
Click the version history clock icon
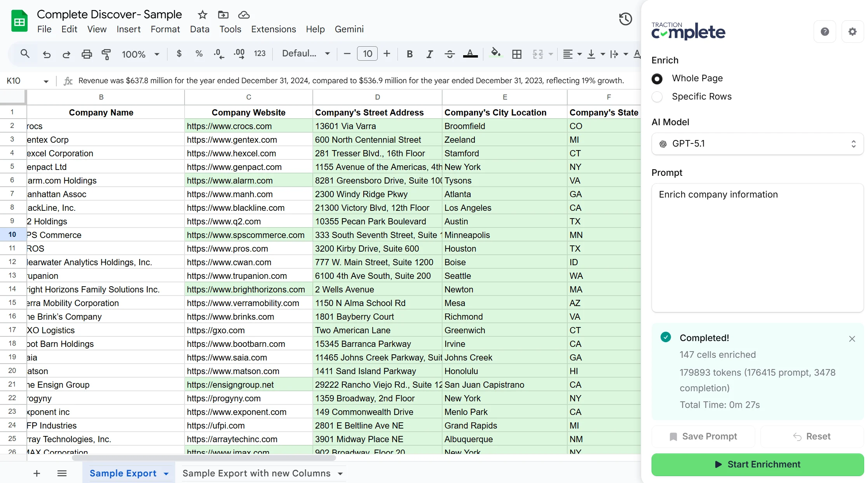(625, 19)
